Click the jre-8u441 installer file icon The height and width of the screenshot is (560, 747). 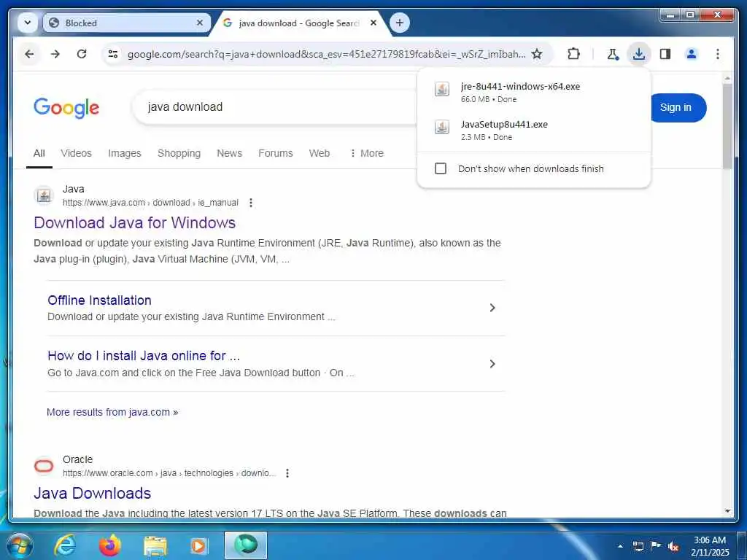click(x=441, y=89)
